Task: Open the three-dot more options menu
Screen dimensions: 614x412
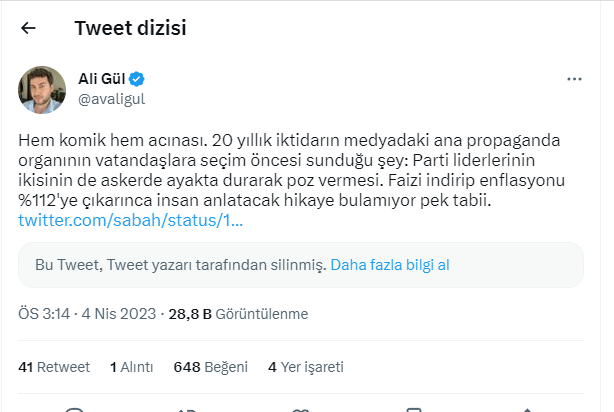Action: pos(574,78)
